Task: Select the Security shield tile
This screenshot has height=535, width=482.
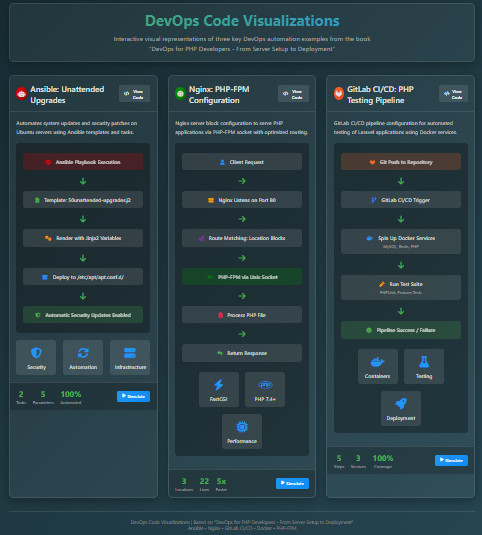Action: click(x=36, y=357)
